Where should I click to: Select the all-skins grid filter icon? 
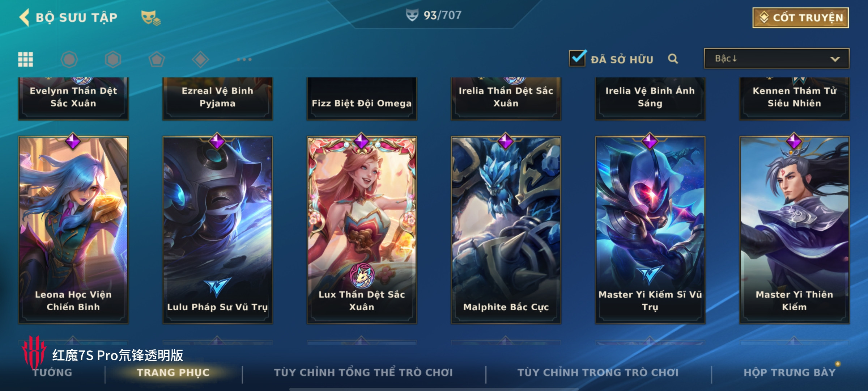tap(26, 59)
